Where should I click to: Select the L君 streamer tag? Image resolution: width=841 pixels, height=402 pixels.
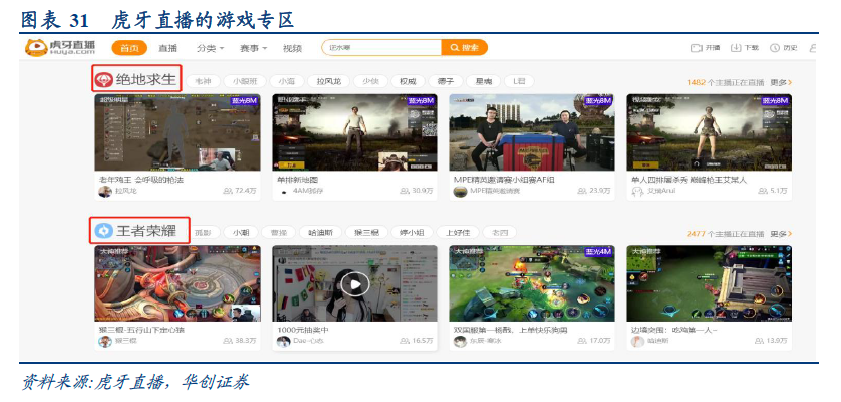519,81
